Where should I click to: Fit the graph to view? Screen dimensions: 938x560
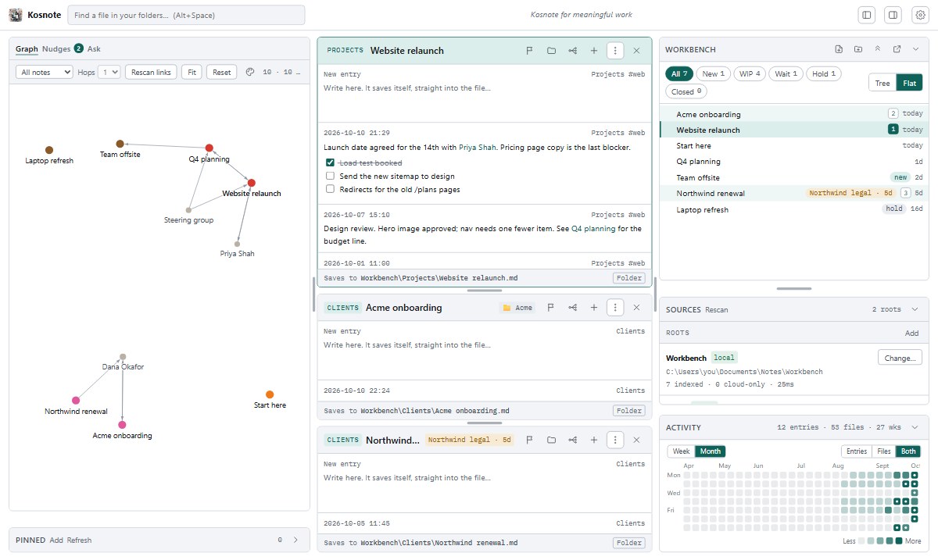(192, 72)
